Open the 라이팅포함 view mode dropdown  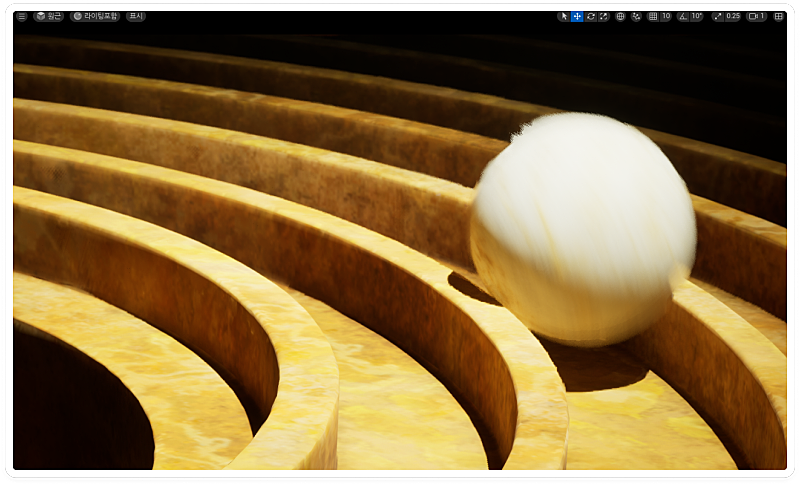tap(96, 16)
